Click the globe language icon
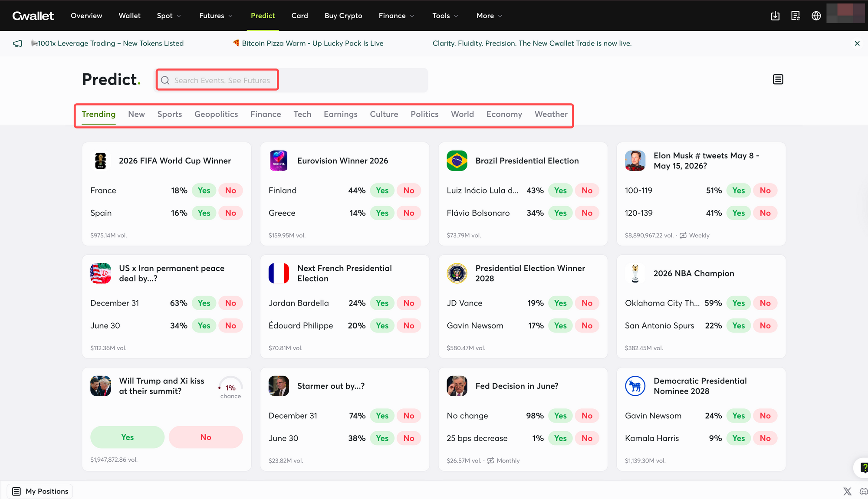 pos(816,16)
